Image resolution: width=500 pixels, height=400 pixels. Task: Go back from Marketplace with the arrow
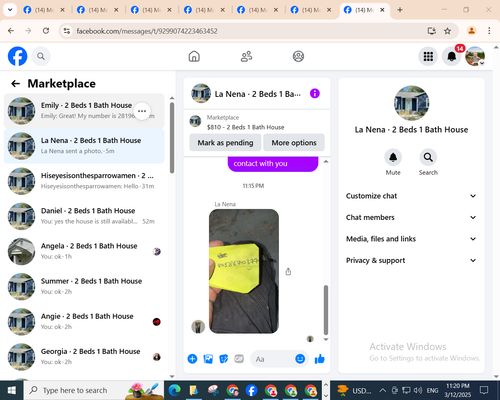click(x=16, y=83)
